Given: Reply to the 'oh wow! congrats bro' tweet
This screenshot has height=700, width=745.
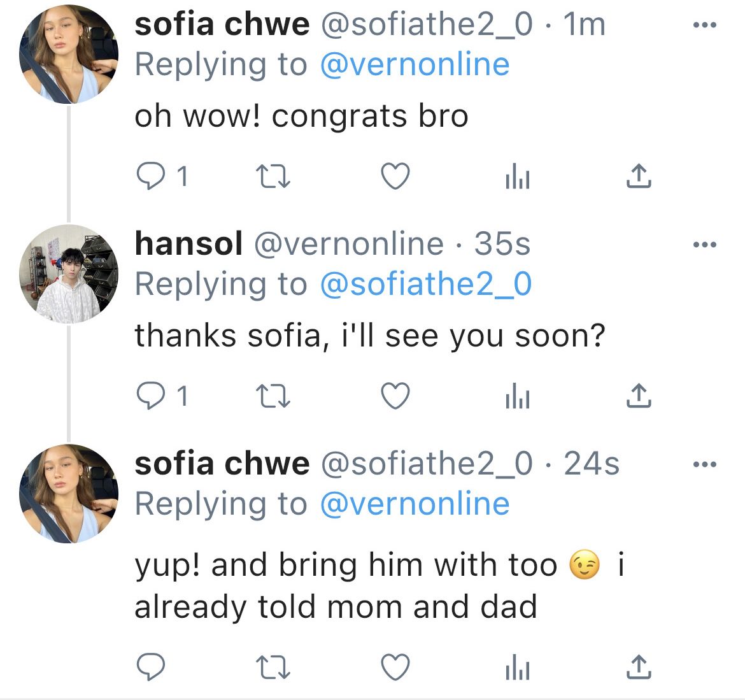Looking at the screenshot, I should pyautogui.click(x=152, y=176).
